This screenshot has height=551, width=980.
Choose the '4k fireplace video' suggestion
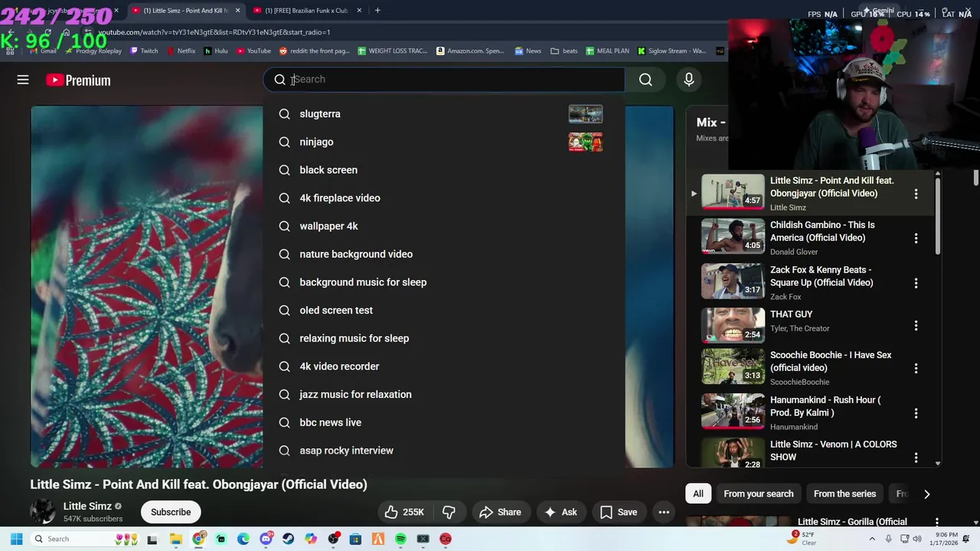444,198
